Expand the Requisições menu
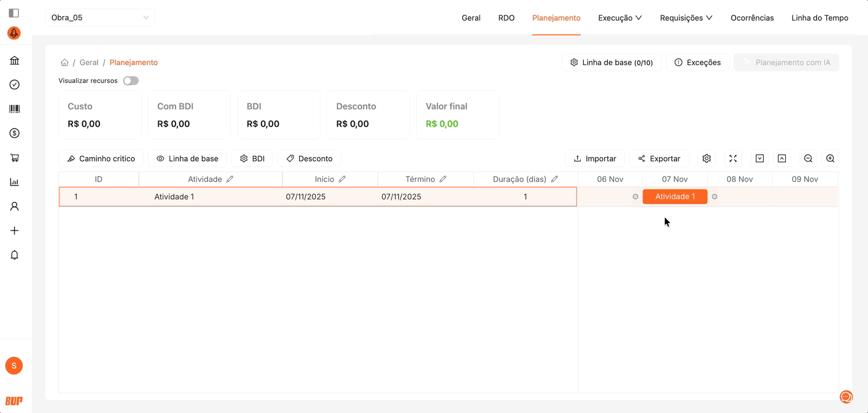The width and height of the screenshot is (868, 413). [x=686, y=18]
